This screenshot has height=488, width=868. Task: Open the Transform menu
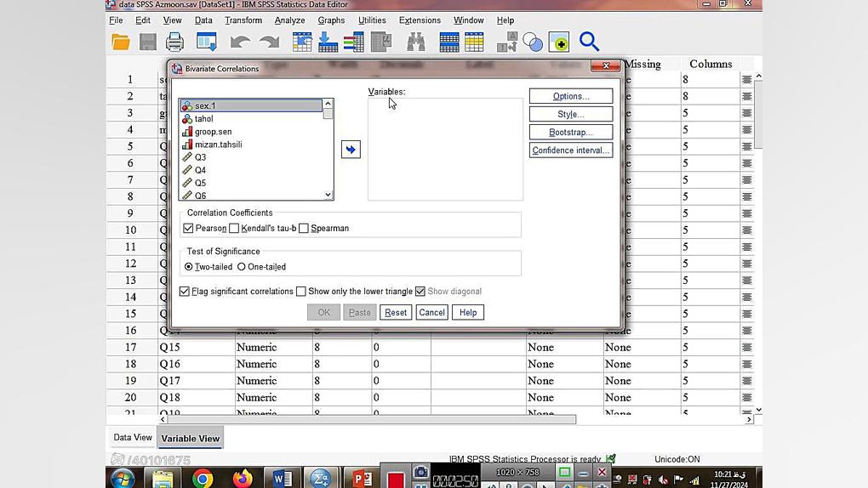click(243, 20)
